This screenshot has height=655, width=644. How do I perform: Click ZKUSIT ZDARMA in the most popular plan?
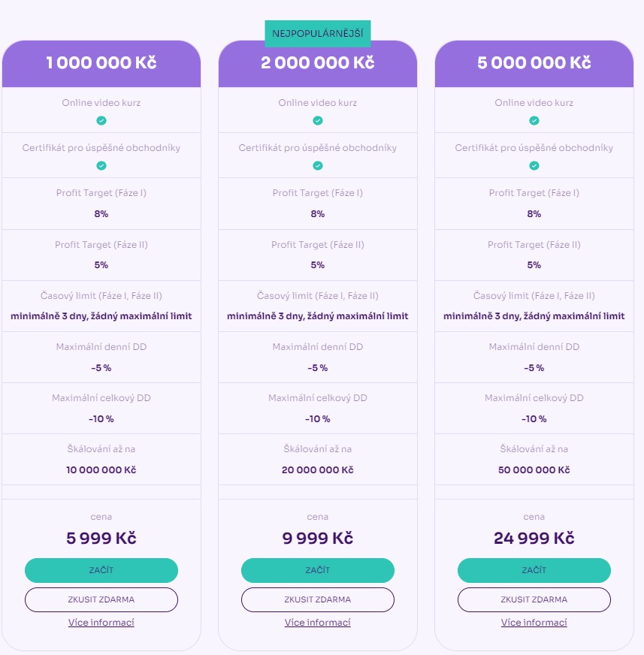click(318, 600)
